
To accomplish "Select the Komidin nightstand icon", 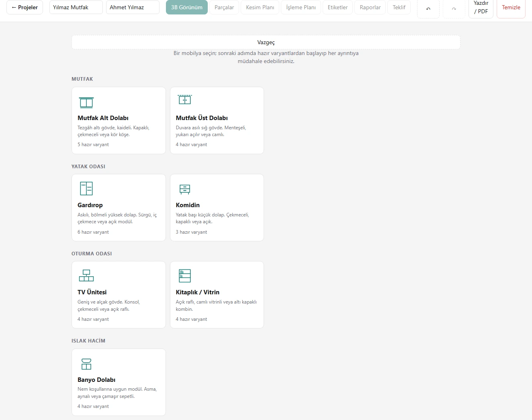I will (x=184, y=189).
